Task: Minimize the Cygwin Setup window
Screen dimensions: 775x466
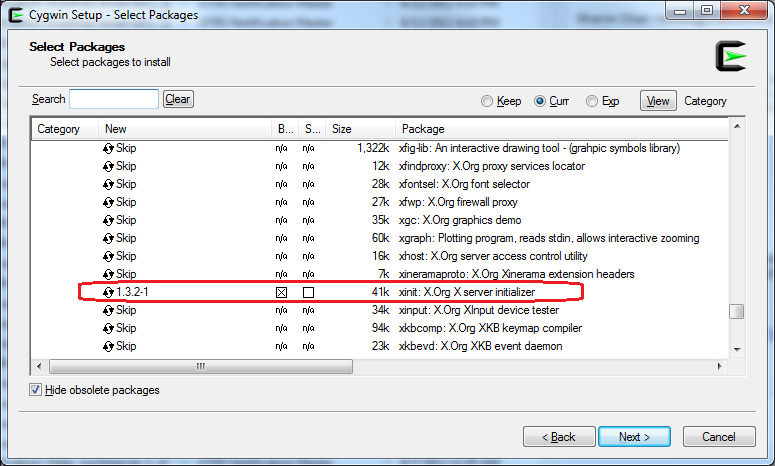Action: [680, 10]
